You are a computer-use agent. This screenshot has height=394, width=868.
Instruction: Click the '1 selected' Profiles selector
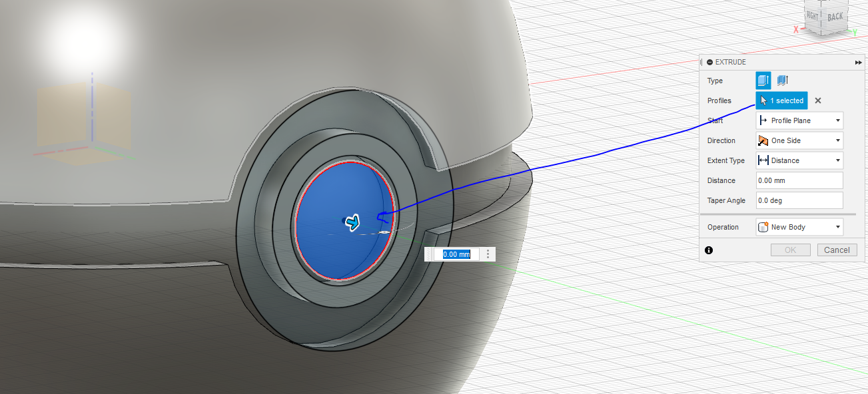782,100
